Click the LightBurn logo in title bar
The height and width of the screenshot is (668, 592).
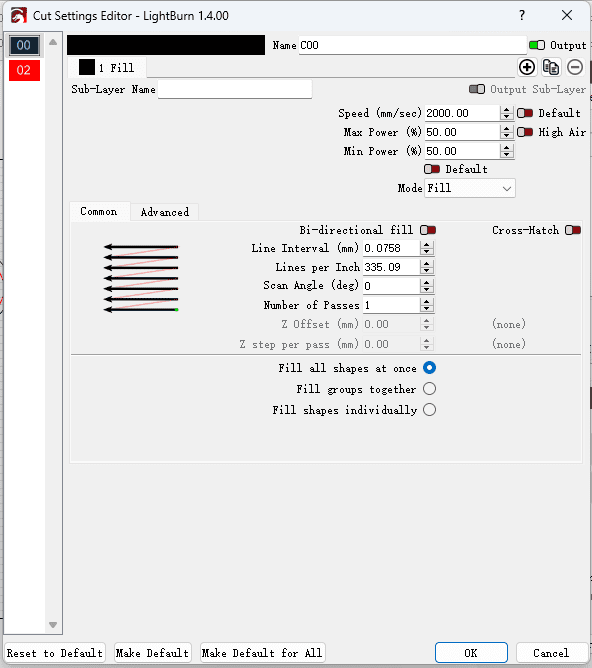tap(18, 16)
